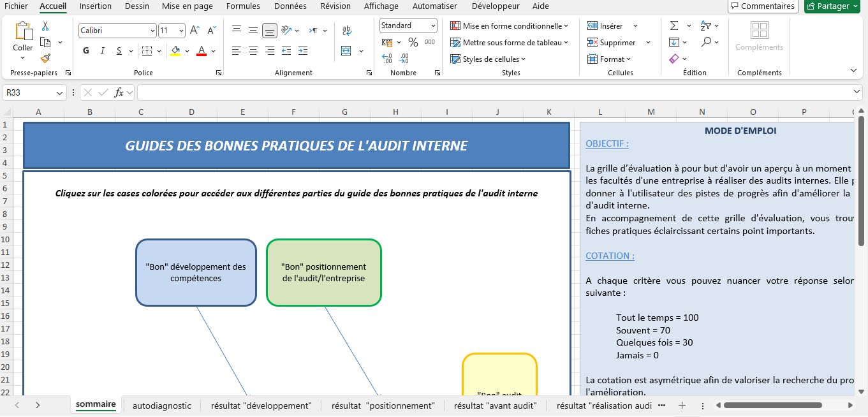868x417 pixels.
Task: Increase the font size with Agrandir la police
Action: pyautogui.click(x=194, y=29)
